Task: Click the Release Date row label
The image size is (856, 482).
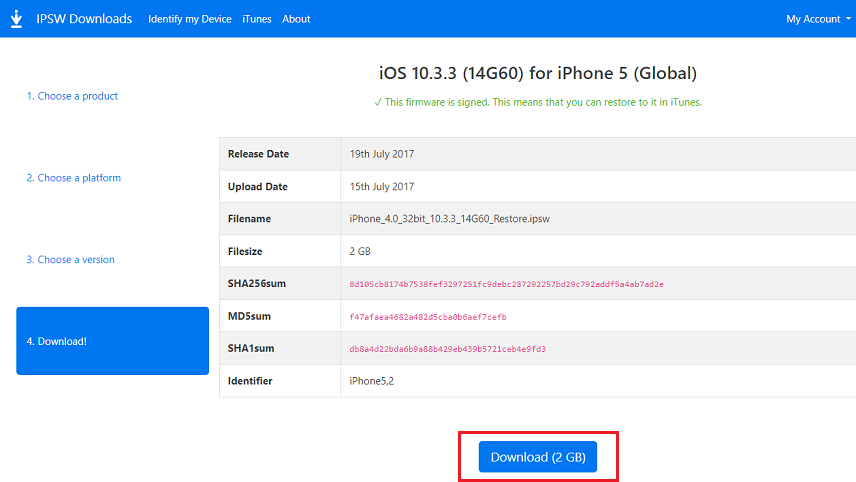Action: click(x=258, y=154)
